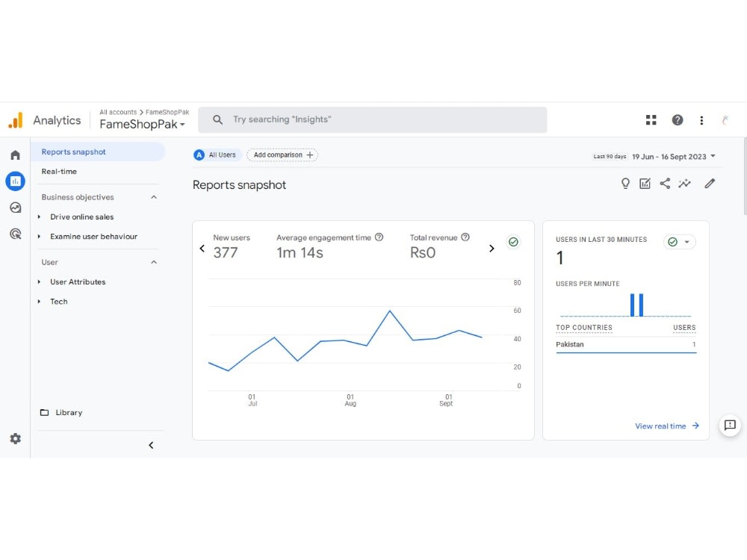Click the All Users comparison chip
Viewport: 747px width, 560px height.
coord(217,155)
